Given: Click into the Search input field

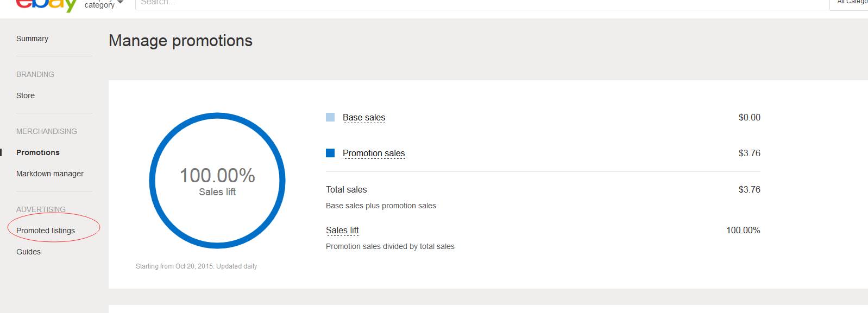Looking at the screenshot, I should click(482, 4).
